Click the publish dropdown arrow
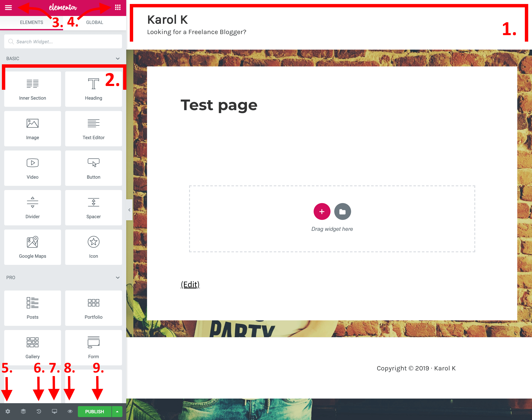This screenshot has width=532, height=420. [117, 411]
